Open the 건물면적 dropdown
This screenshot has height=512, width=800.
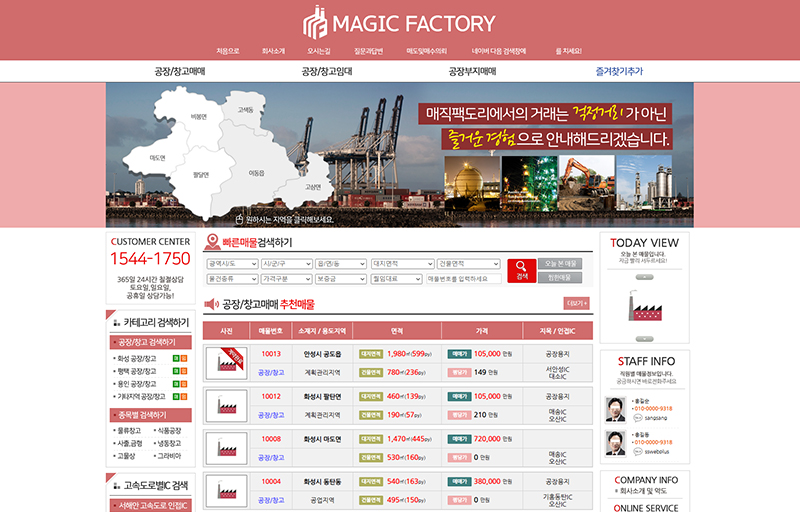(468, 264)
